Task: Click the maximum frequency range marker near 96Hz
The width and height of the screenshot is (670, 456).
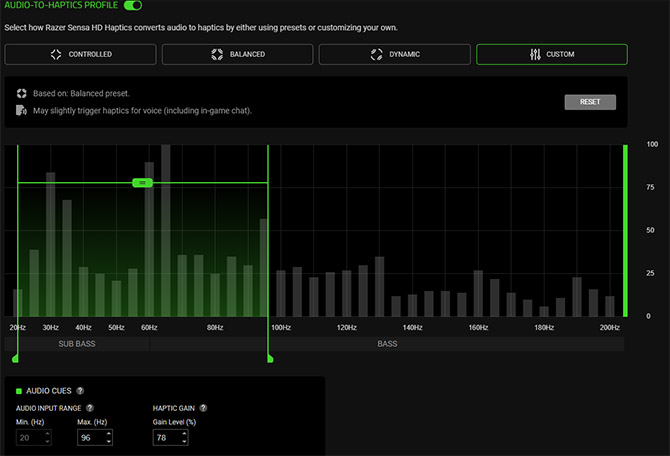Action: point(270,358)
